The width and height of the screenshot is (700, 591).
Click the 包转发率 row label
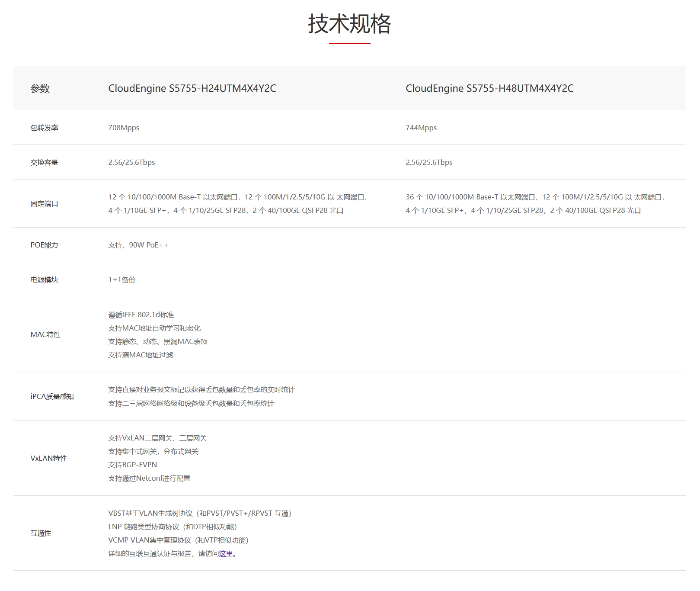pyautogui.click(x=44, y=128)
